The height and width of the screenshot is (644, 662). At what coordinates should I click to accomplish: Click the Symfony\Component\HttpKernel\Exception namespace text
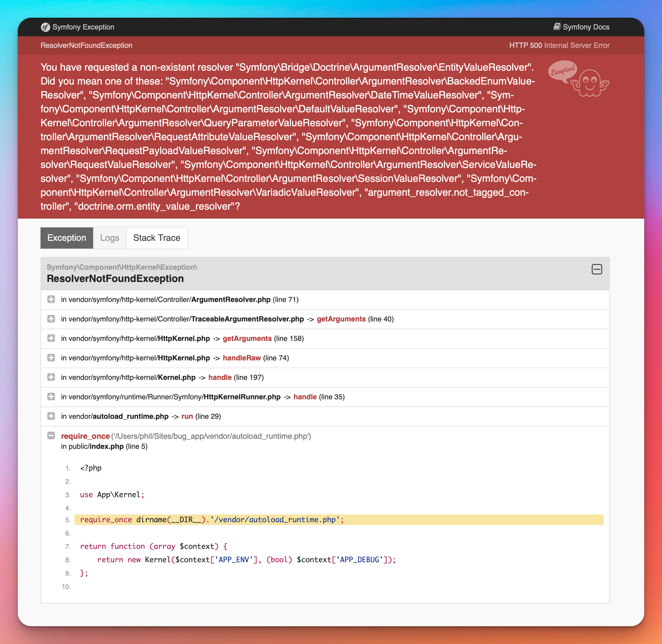122,267
